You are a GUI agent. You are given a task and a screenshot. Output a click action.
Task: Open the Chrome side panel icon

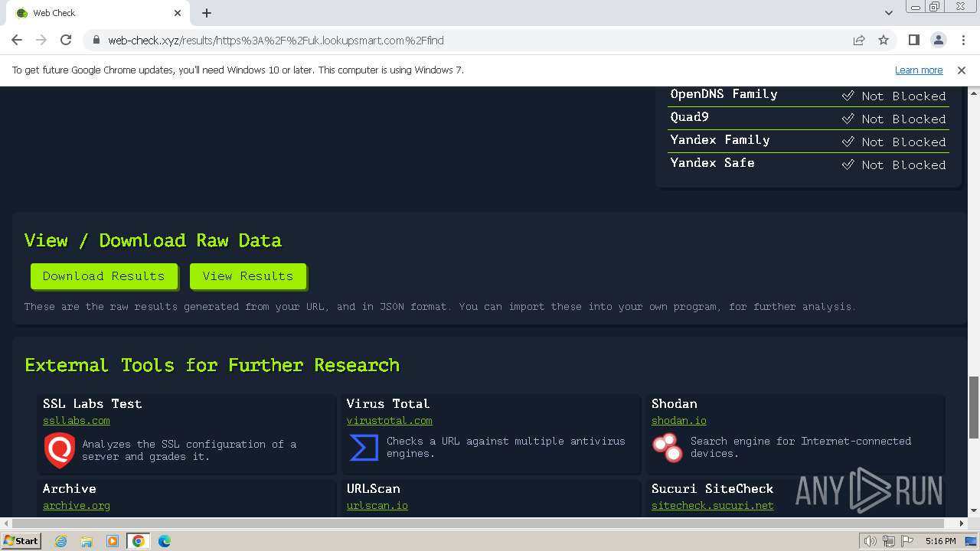coord(913,40)
